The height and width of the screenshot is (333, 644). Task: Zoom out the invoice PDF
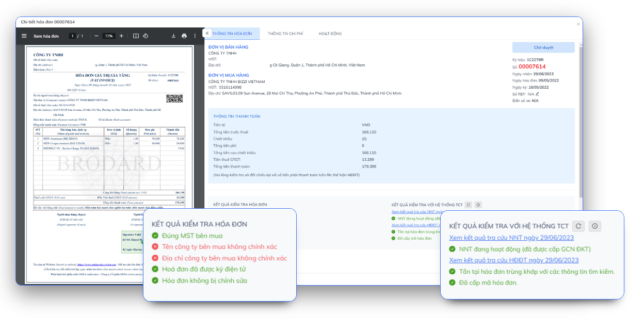[x=96, y=36]
